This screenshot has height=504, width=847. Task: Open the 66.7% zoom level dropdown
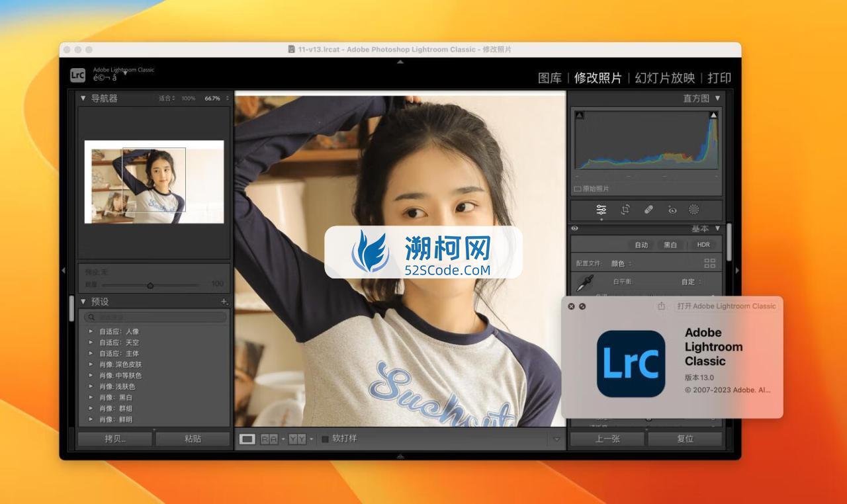click(x=216, y=99)
